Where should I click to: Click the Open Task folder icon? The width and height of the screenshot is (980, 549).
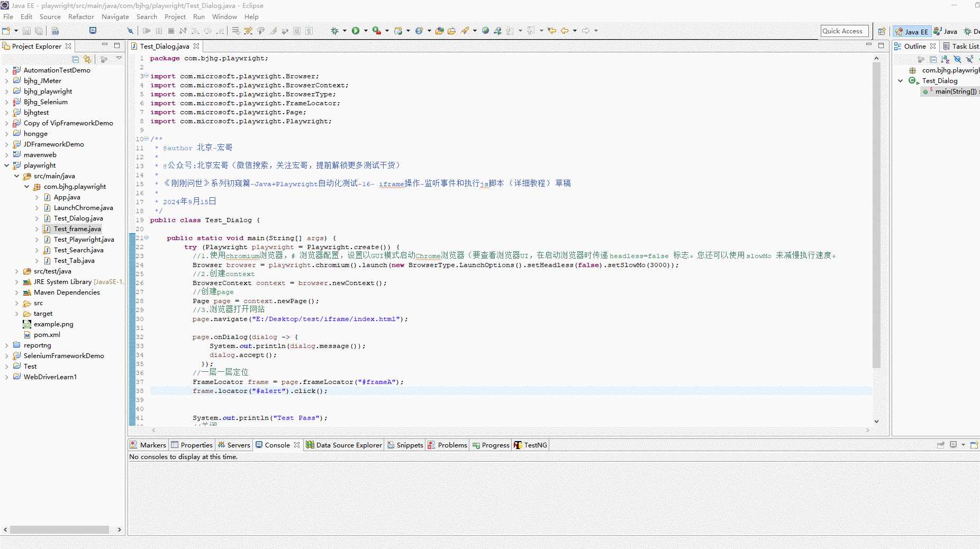coord(451,31)
